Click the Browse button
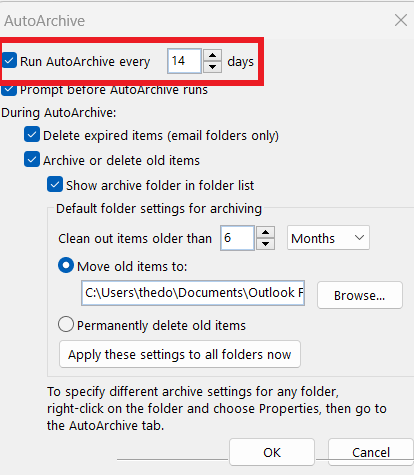Screen dimensions: 414x475 click(360, 295)
